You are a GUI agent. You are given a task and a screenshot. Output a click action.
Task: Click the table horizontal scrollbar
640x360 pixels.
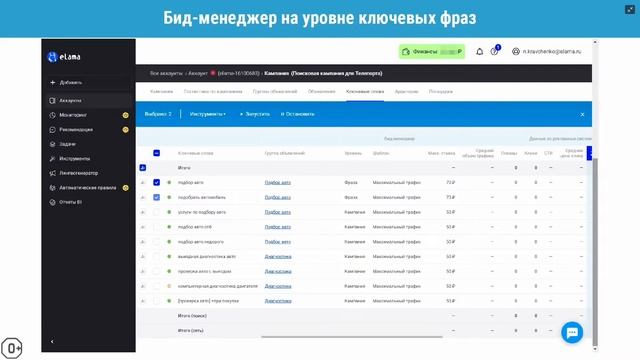pos(352,337)
